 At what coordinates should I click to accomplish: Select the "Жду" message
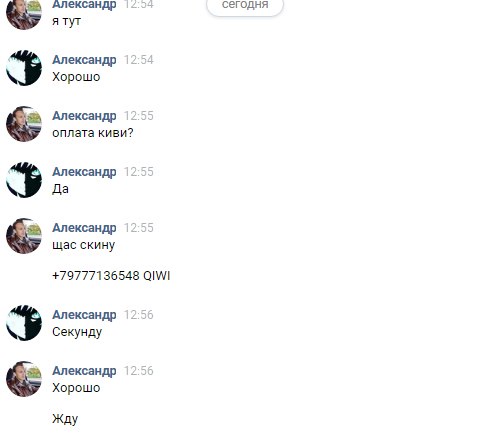(x=65, y=419)
